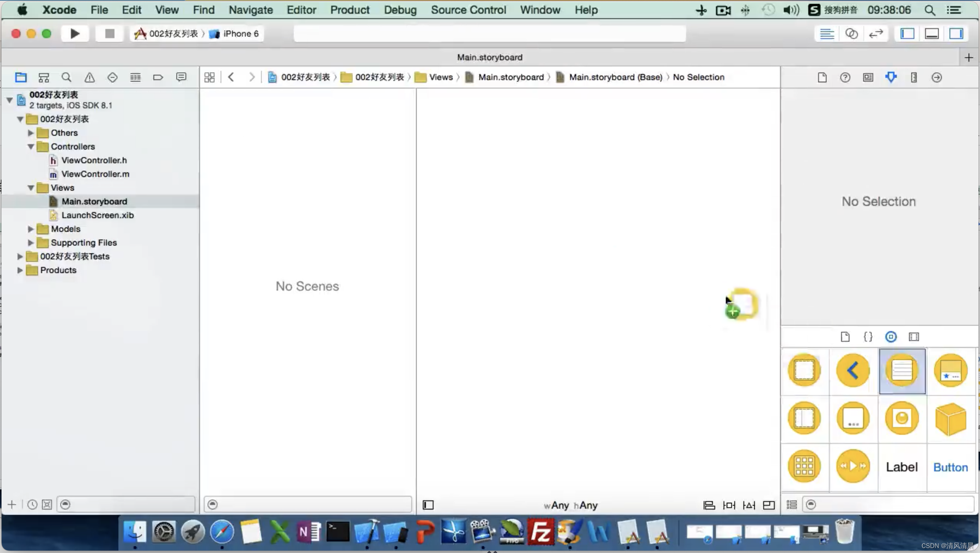Show the File Template library

pyautogui.click(x=845, y=337)
